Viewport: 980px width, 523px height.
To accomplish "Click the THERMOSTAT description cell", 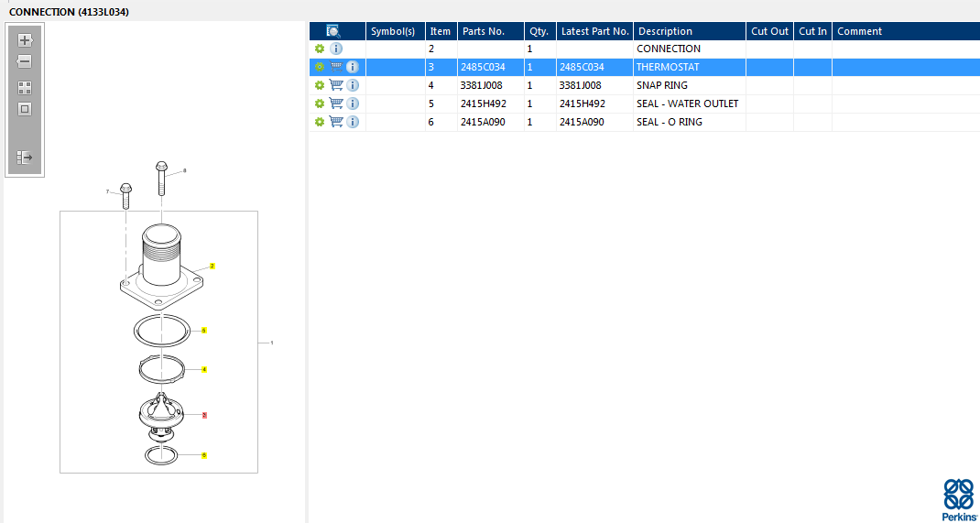I will (690, 67).
